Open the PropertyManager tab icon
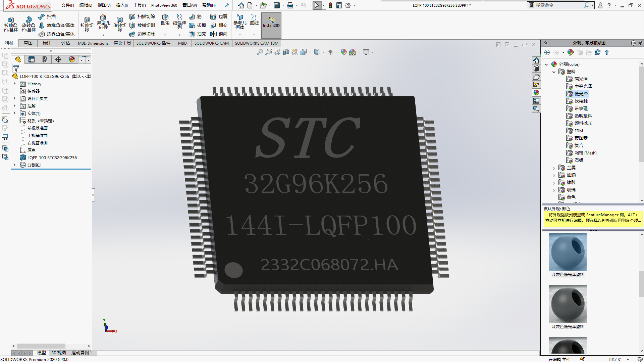The image size is (644, 362). pos(32,59)
